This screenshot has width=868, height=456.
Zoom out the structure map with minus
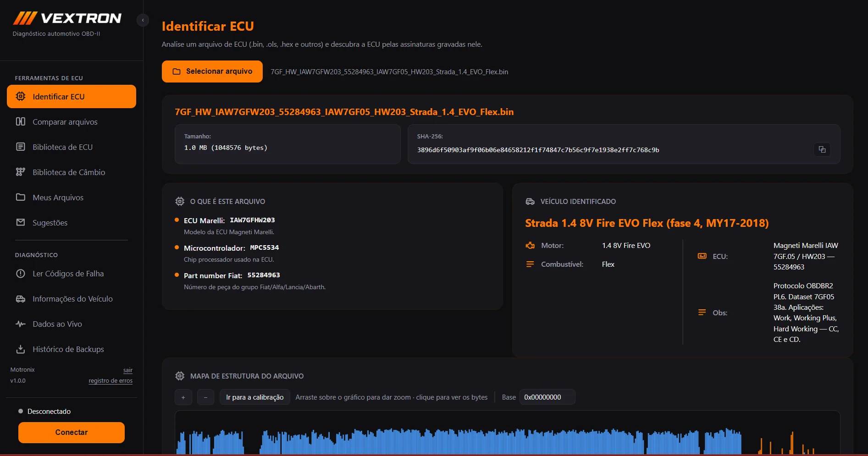coord(205,397)
